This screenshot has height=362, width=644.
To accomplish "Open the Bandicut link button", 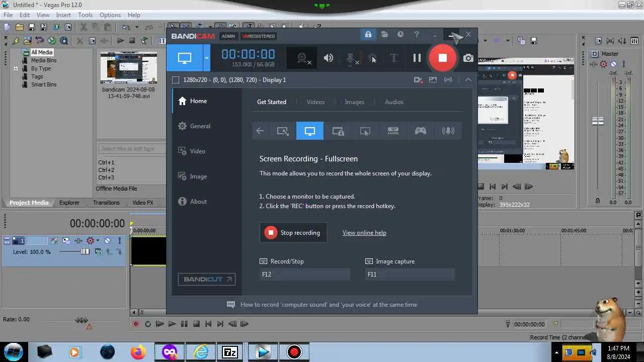I will [x=207, y=279].
